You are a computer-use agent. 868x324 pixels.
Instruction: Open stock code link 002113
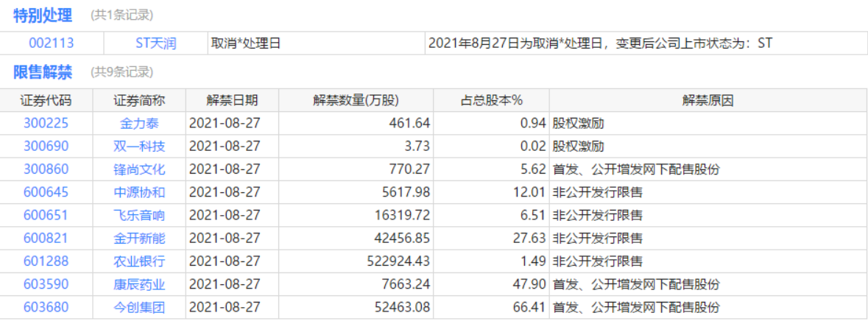point(51,43)
